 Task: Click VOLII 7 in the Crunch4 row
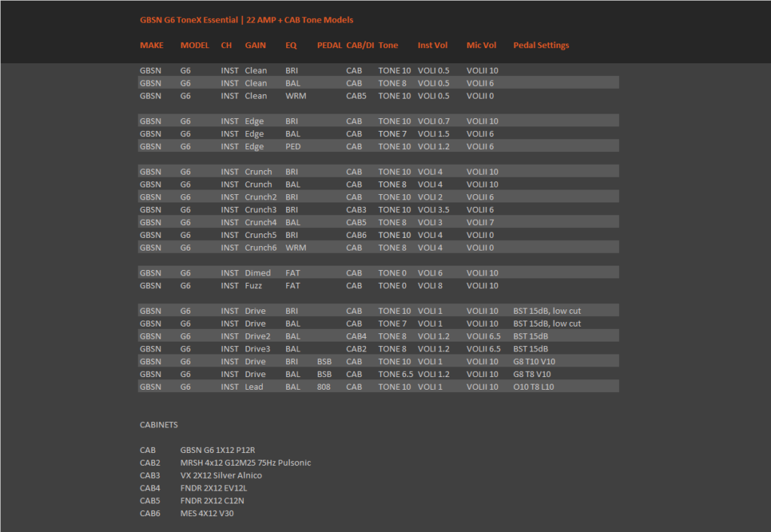(480, 223)
